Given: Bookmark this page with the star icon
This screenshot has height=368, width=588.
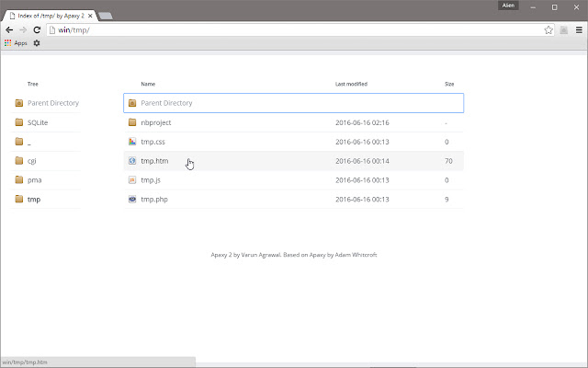Looking at the screenshot, I should tap(548, 30).
